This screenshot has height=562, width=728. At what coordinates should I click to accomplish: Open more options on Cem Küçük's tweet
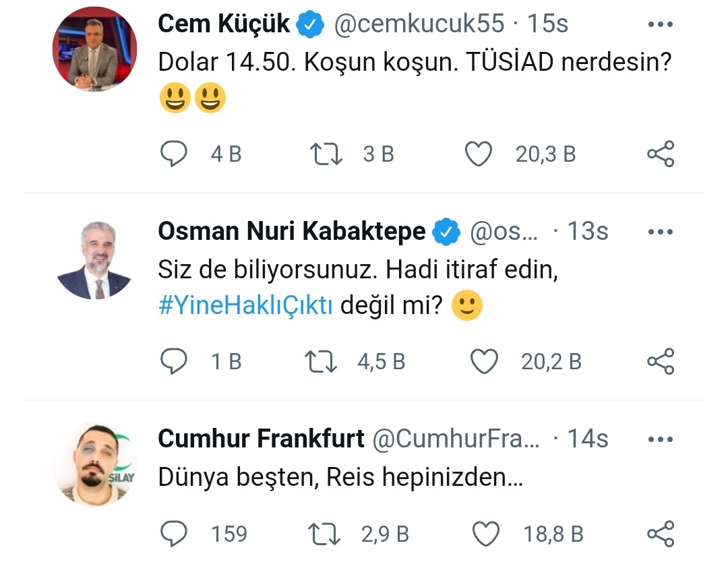pos(661,24)
